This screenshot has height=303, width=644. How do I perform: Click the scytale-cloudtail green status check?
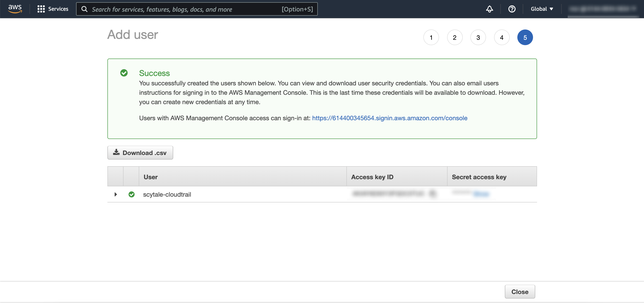132,194
